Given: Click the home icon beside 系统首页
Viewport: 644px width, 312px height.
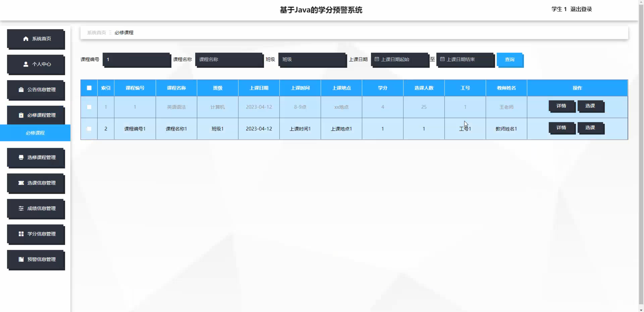Looking at the screenshot, I should (26, 38).
